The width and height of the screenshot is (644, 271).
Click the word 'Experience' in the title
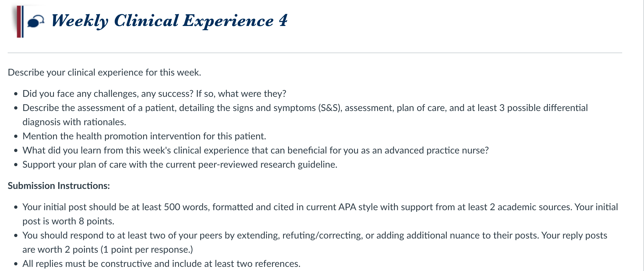click(228, 21)
